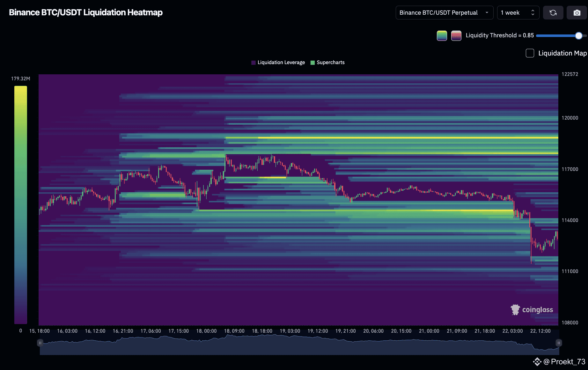Screen dimensions: 588x370
Task: Open the Binance BTC/USDT Perpetual pair dropdown
Action: point(445,13)
